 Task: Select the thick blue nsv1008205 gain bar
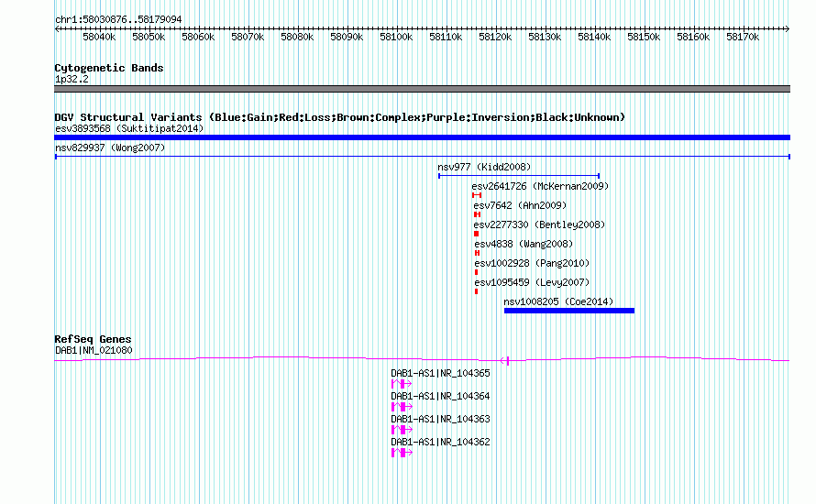(x=569, y=311)
